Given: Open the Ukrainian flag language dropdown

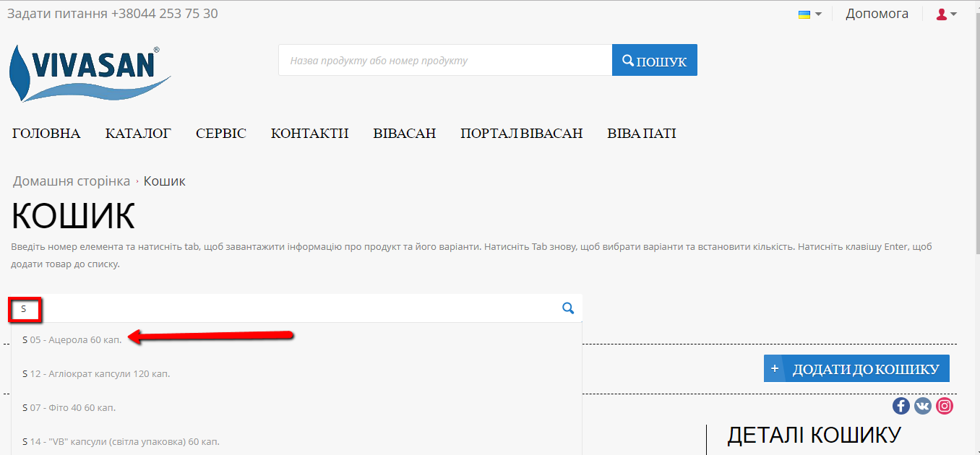Looking at the screenshot, I should click(809, 14).
